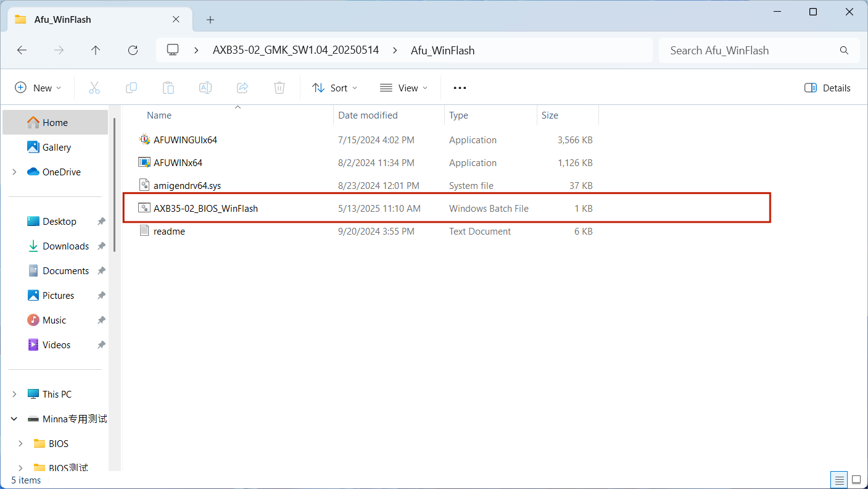This screenshot has height=489, width=868.
Task: Click the Delete trash icon
Action: 279,88
